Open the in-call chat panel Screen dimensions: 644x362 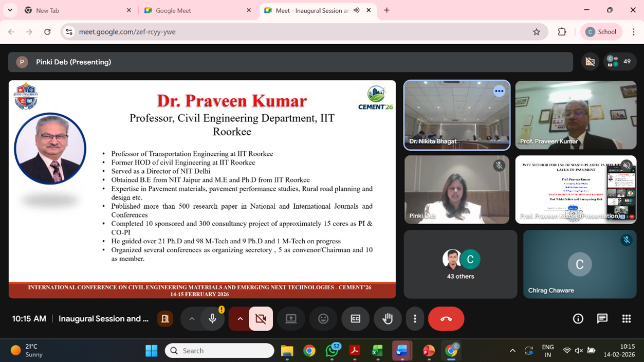(602, 319)
